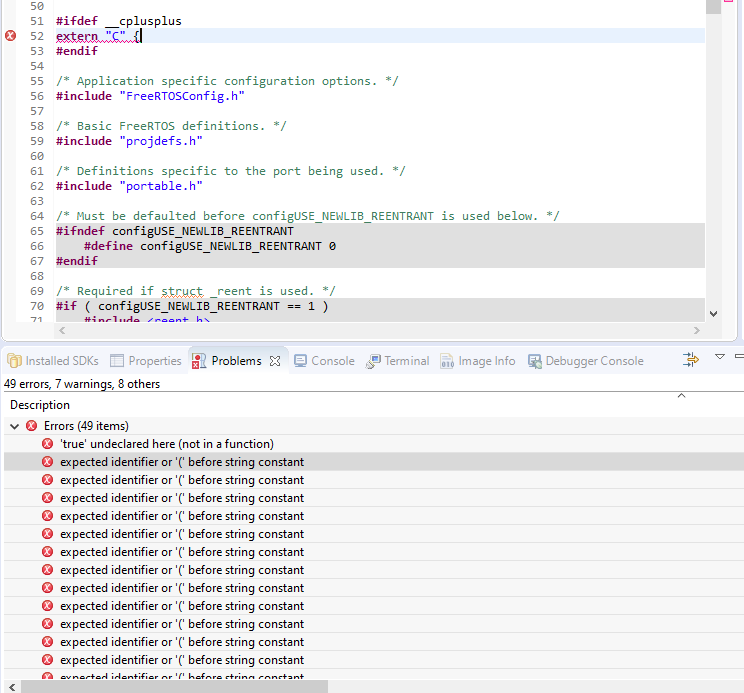
Task: Open the Debugger Console tab
Action: (586, 361)
